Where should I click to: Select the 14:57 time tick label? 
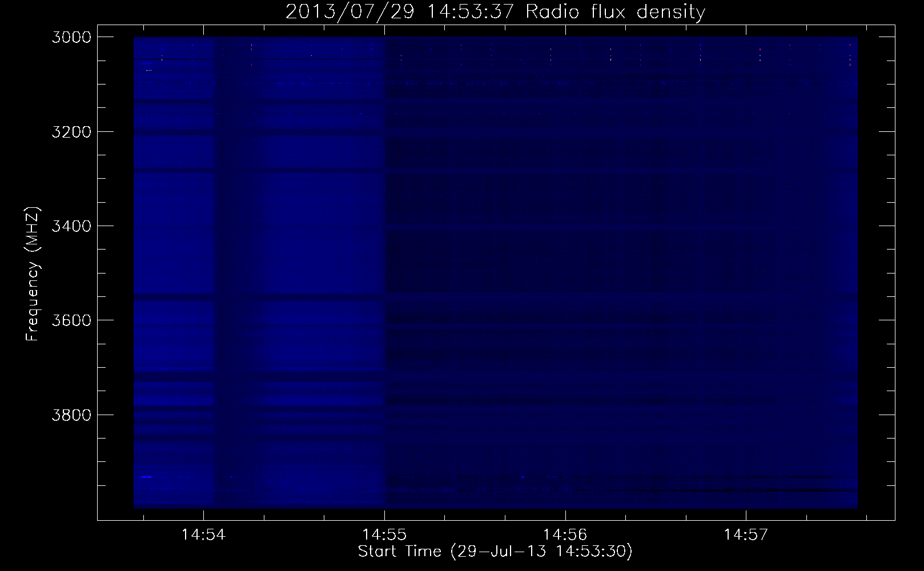[x=746, y=535]
